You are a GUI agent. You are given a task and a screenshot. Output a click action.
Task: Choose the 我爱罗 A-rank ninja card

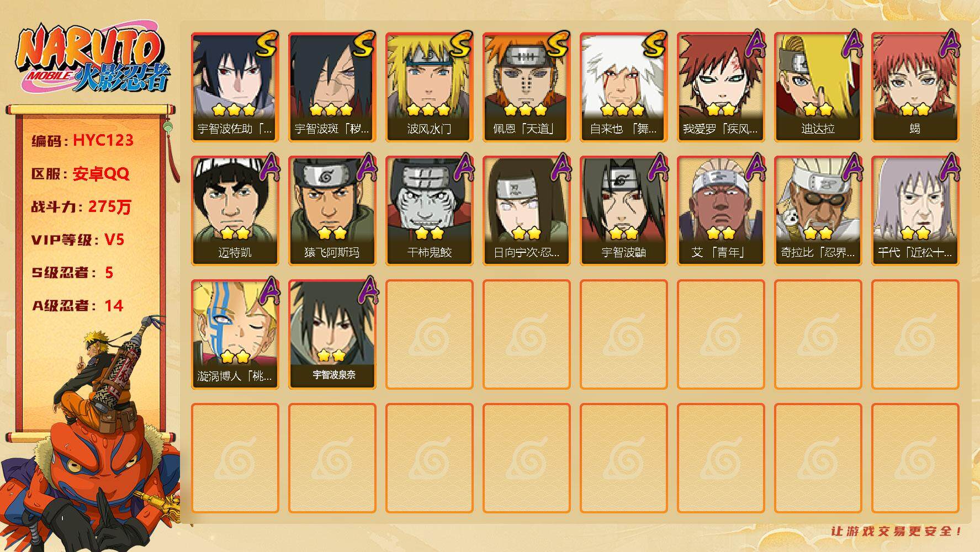coord(721,87)
